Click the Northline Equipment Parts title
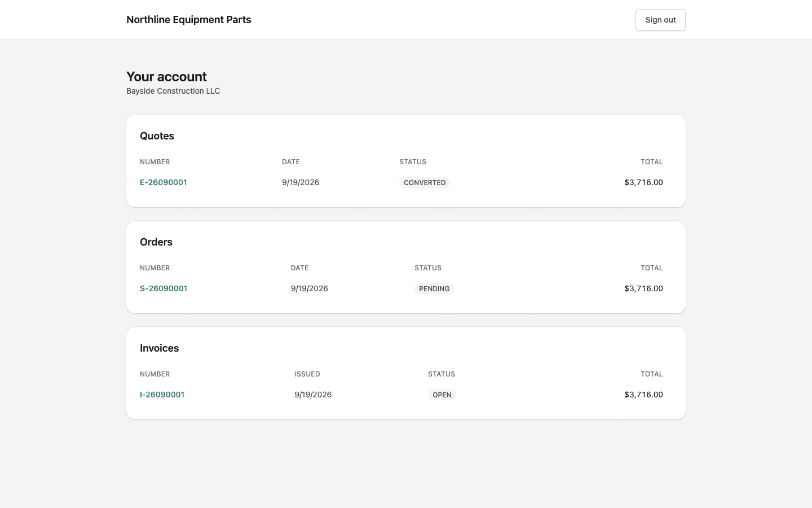The width and height of the screenshot is (812, 508). 189,20
